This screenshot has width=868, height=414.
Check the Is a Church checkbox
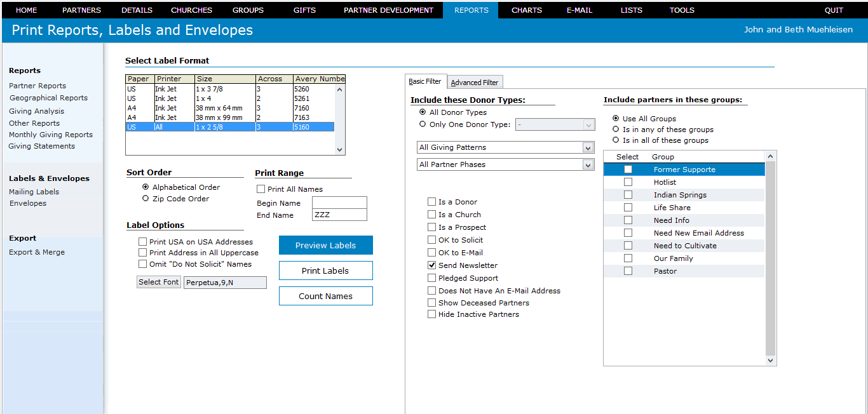pyautogui.click(x=432, y=215)
